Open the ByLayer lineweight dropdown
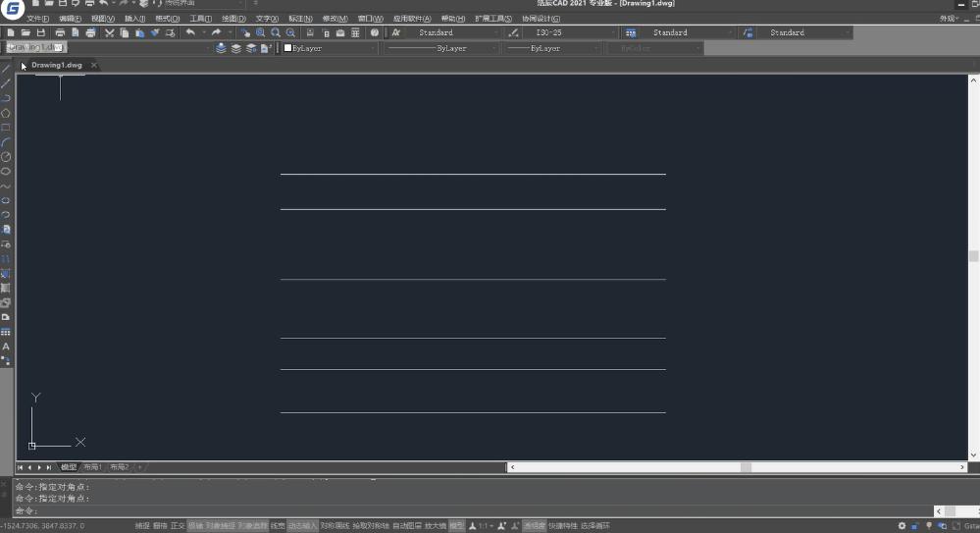Image resolution: width=980 pixels, height=533 pixels. point(552,48)
